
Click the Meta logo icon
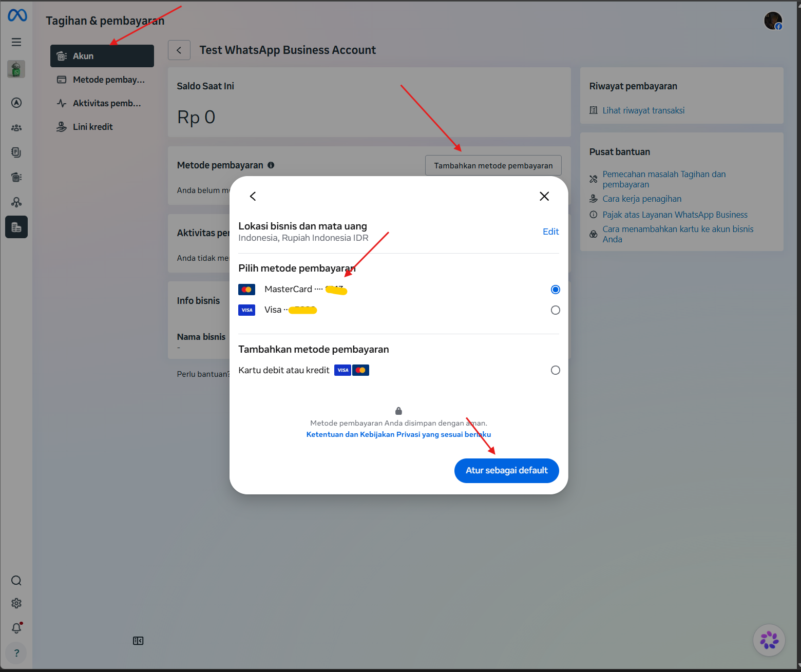coord(17,15)
